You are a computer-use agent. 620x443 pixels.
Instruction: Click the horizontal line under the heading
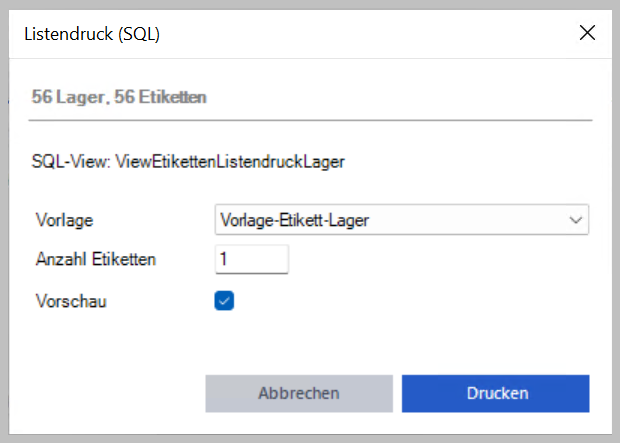point(310,120)
